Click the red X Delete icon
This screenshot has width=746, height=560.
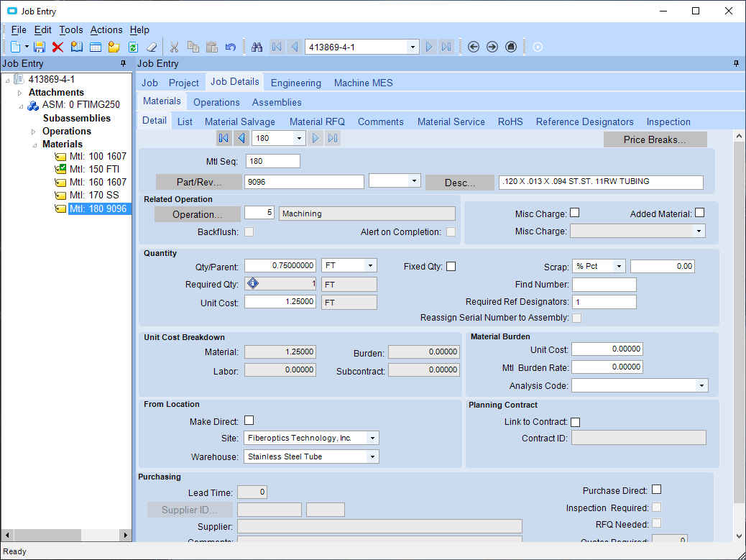(x=57, y=47)
